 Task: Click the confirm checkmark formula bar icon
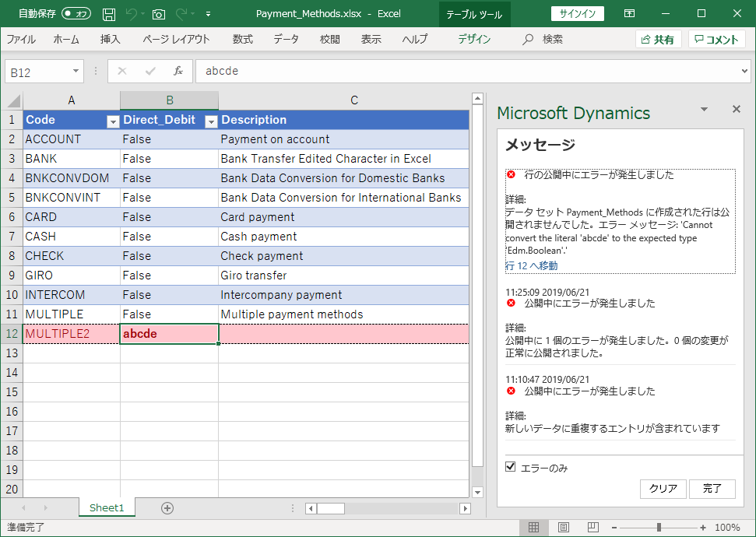click(x=150, y=72)
